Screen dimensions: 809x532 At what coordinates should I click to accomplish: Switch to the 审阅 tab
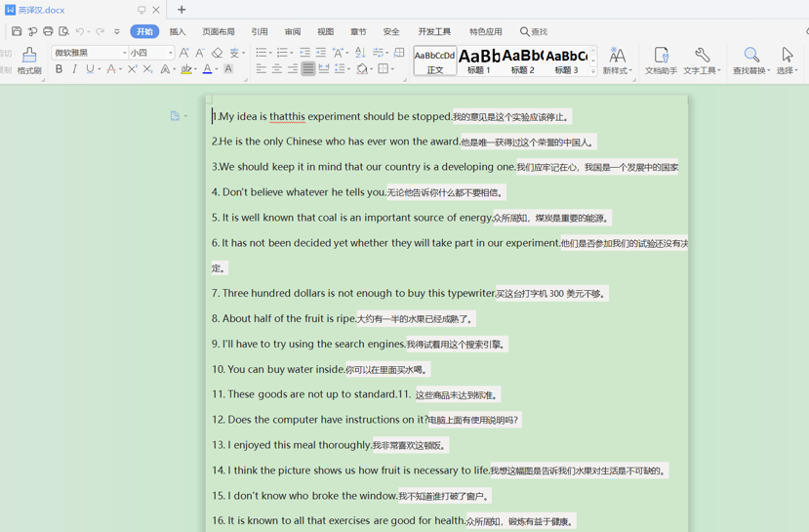pos(293,31)
